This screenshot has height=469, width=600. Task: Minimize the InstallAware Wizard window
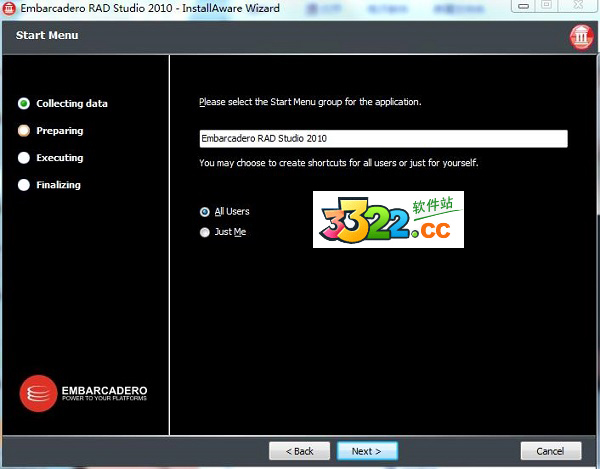pos(523,6)
